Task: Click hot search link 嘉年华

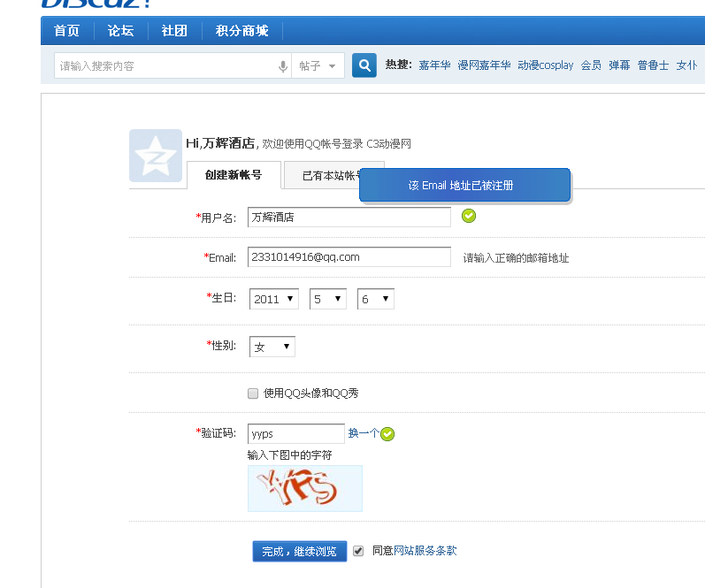Action: pos(434,65)
